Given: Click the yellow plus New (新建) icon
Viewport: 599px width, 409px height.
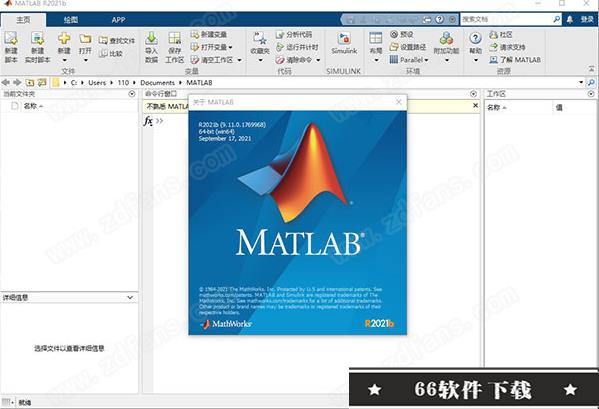Looking at the screenshot, I should click(x=64, y=38).
